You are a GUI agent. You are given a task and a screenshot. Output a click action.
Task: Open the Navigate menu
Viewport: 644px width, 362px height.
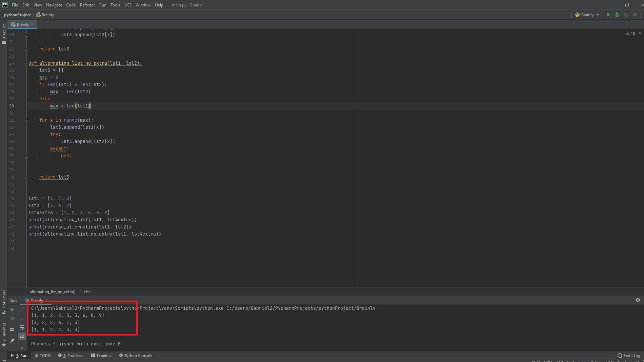[54, 5]
